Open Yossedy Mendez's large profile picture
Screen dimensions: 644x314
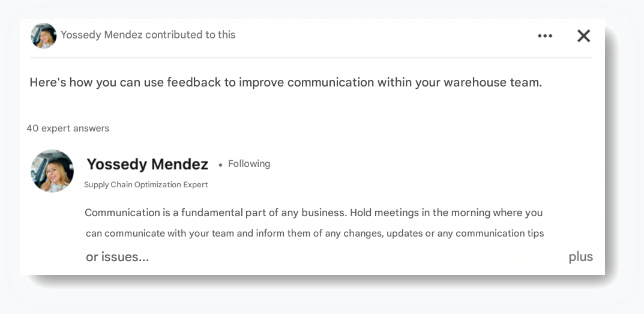[52, 171]
